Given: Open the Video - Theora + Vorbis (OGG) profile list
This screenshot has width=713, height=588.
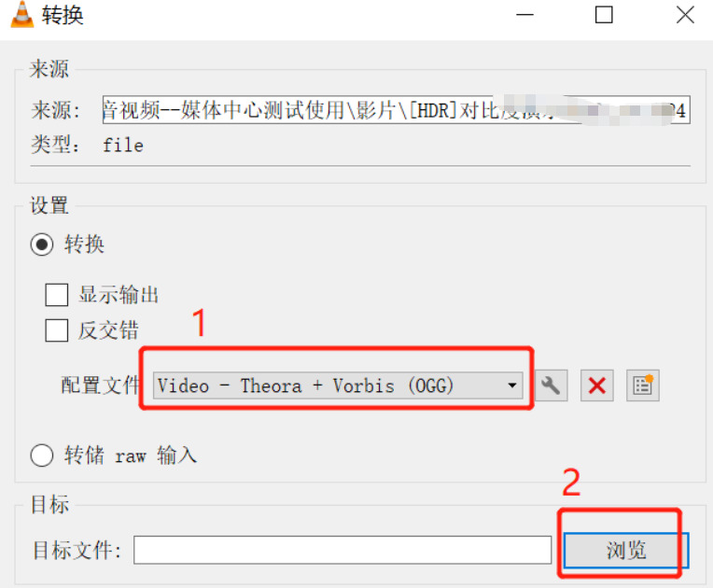Looking at the screenshot, I should tap(338, 385).
